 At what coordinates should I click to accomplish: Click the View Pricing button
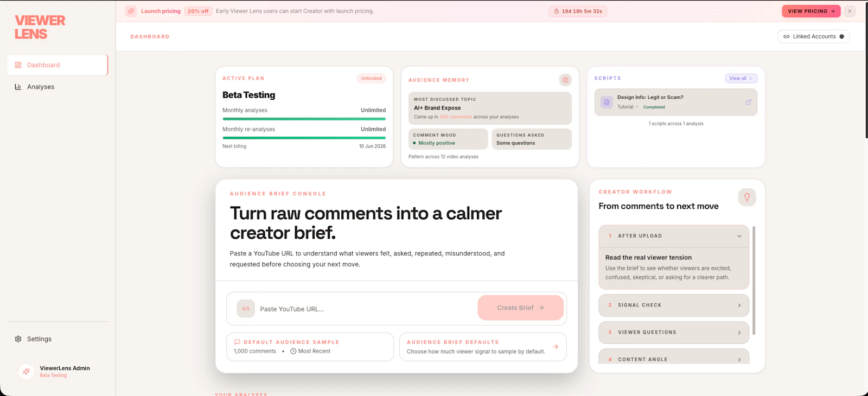pyautogui.click(x=811, y=11)
